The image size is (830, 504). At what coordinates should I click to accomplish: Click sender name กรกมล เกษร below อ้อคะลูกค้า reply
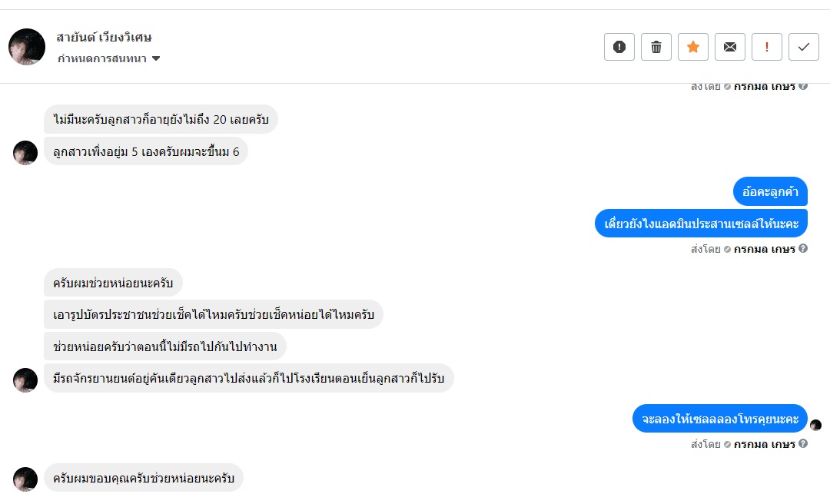pos(764,249)
